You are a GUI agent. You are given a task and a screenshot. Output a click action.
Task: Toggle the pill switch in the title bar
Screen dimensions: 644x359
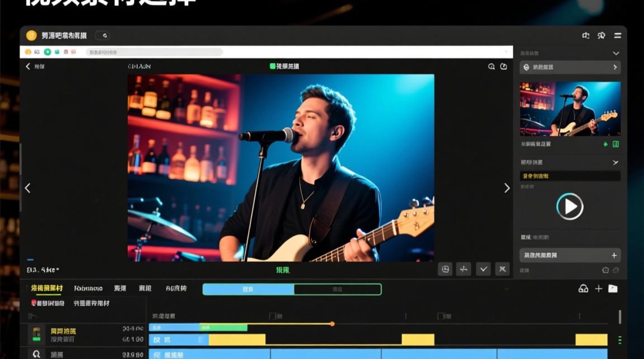point(103,35)
